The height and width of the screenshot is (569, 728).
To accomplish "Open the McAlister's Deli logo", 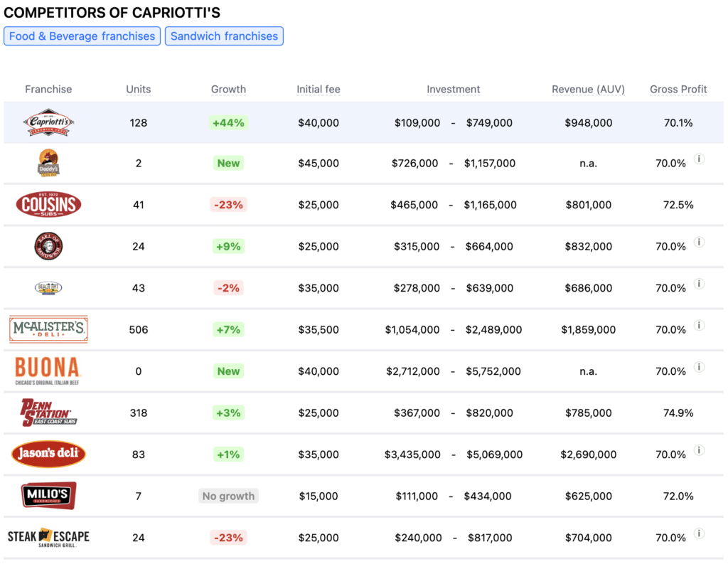I will point(48,329).
